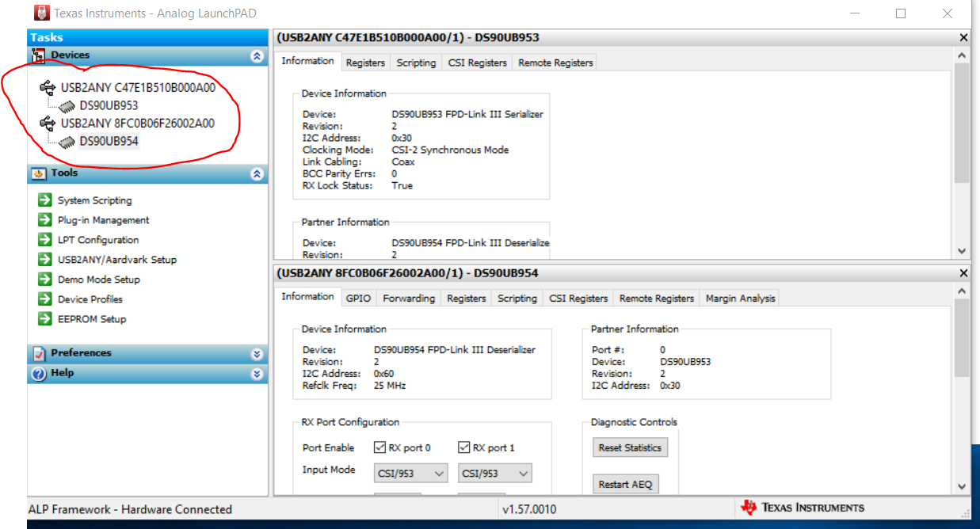Toggle the RX port 1 checkbox
Screen dimensions: 980x529
click(x=464, y=448)
